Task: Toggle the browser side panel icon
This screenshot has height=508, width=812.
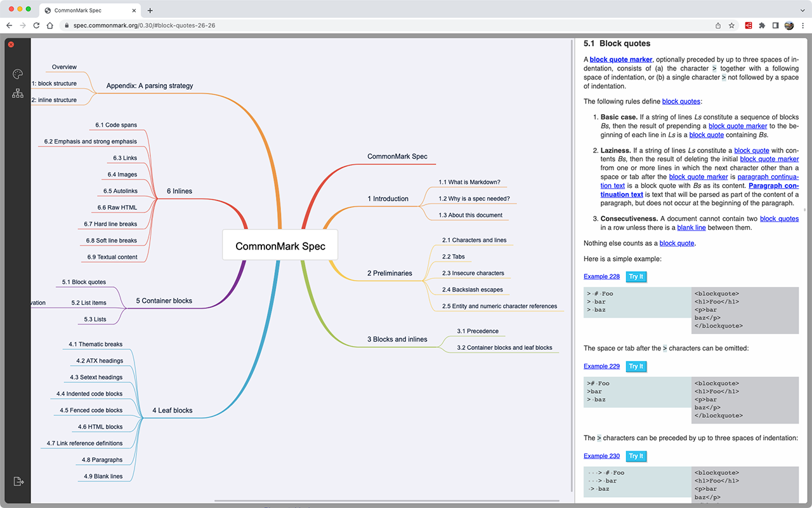Action: click(775, 25)
